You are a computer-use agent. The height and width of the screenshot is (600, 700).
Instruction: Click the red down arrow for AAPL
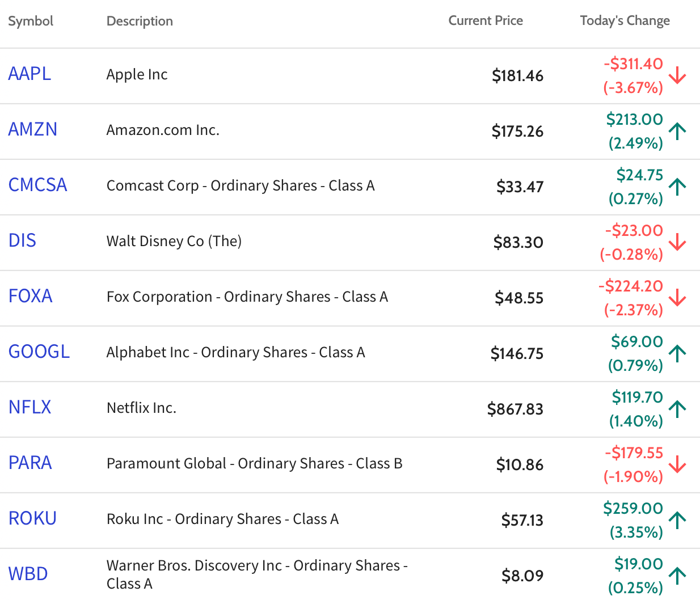tap(677, 75)
